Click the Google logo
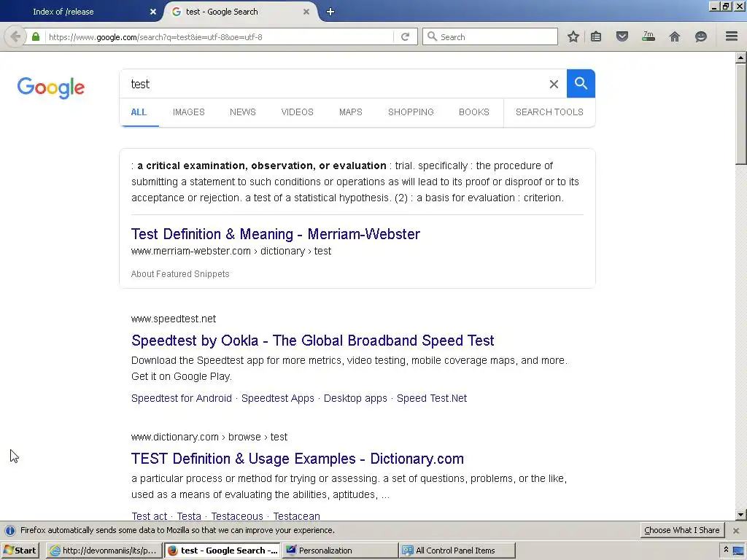Image resolution: width=747 pixels, height=560 pixels. coord(51,87)
